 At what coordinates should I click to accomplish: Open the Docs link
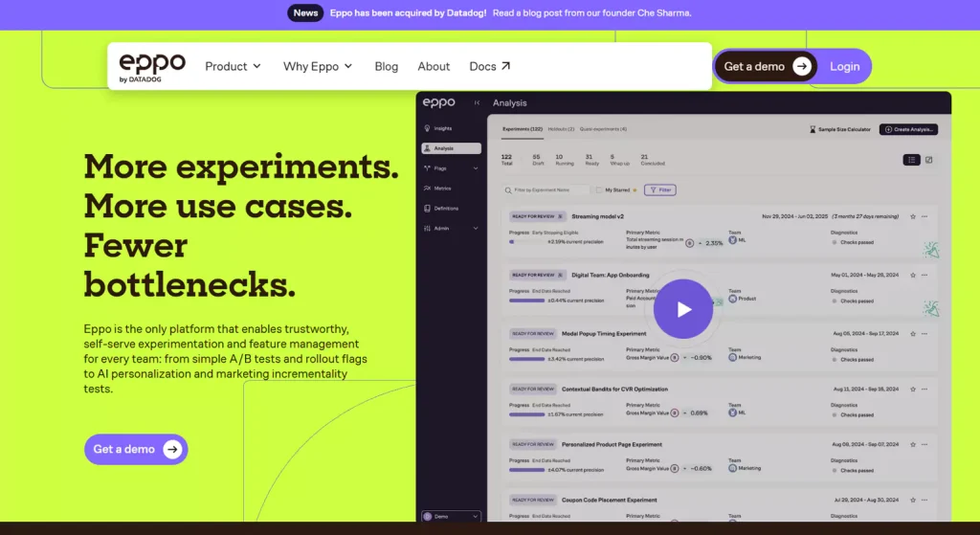(490, 66)
